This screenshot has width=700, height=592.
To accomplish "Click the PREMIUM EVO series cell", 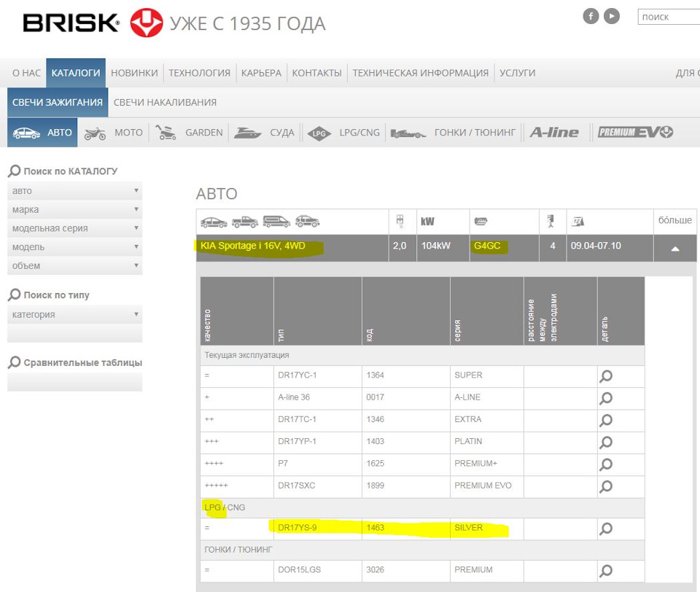I will 486,486.
